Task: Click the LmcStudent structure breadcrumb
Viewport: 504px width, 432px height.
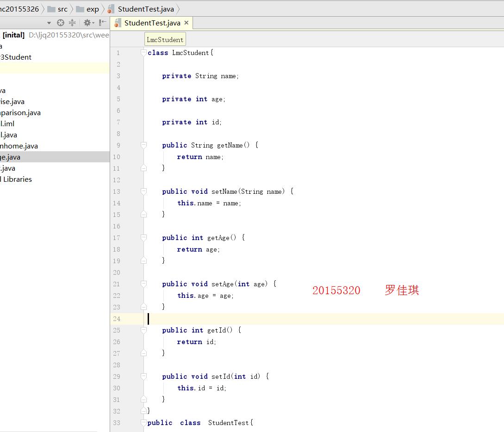Action: [x=165, y=39]
